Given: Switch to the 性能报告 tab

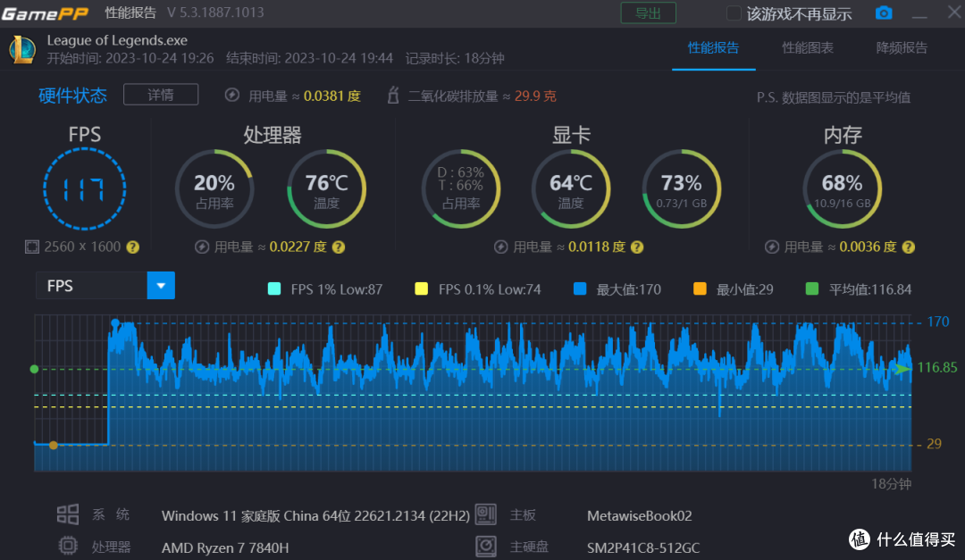Looking at the screenshot, I should (x=713, y=48).
